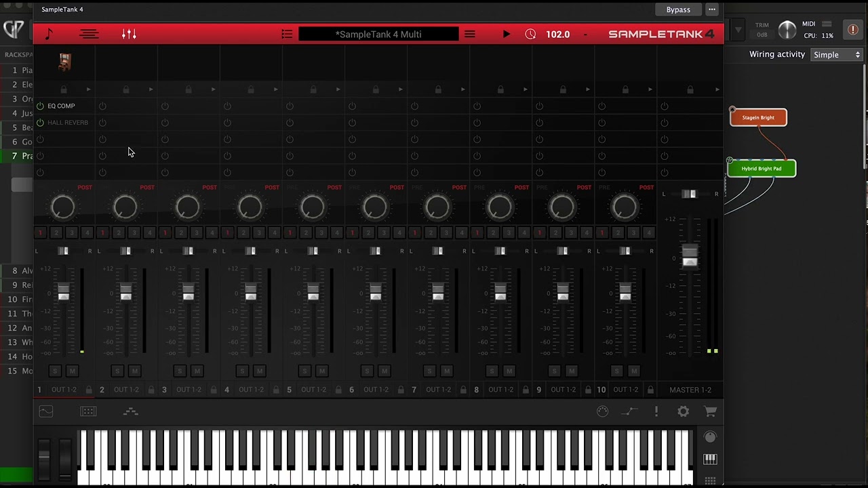868x488 pixels.
Task: Click the tempo value 102.0
Action: [558, 34]
